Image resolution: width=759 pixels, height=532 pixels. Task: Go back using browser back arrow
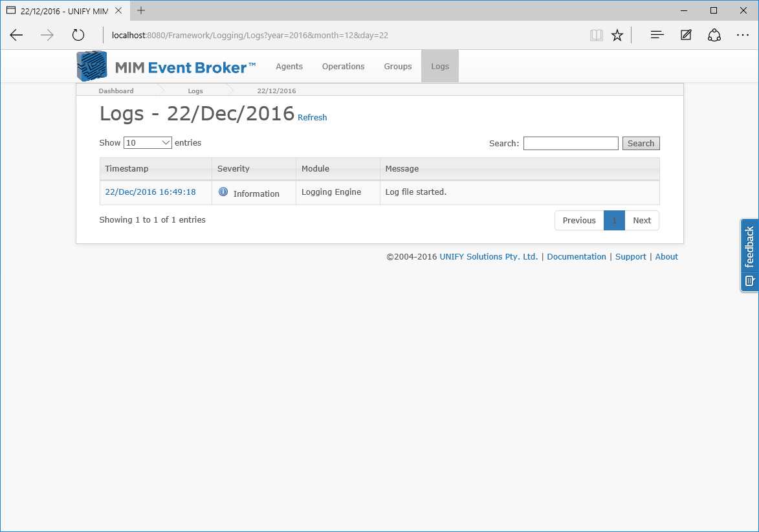pyautogui.click(x=16, y=35)
